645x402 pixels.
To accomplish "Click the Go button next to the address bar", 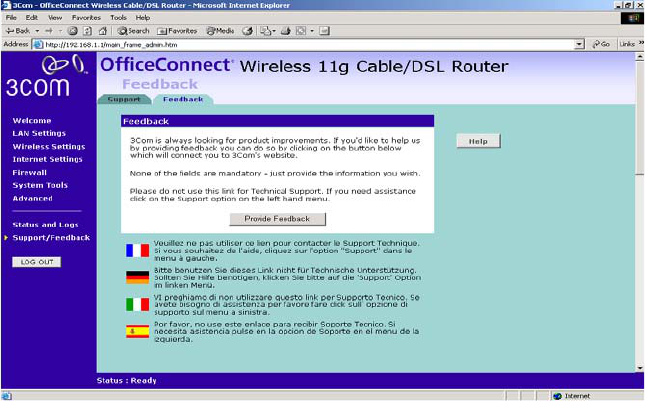I will coord(601,44).
